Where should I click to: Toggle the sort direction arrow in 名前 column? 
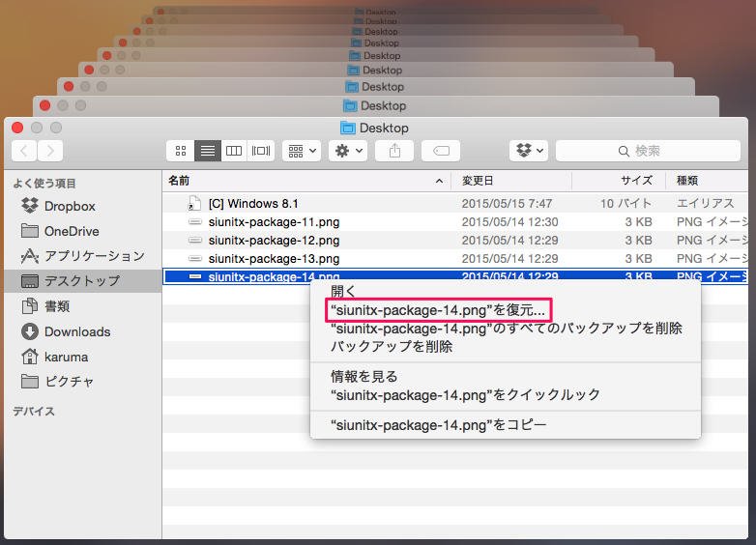click(x=439, y=182)
